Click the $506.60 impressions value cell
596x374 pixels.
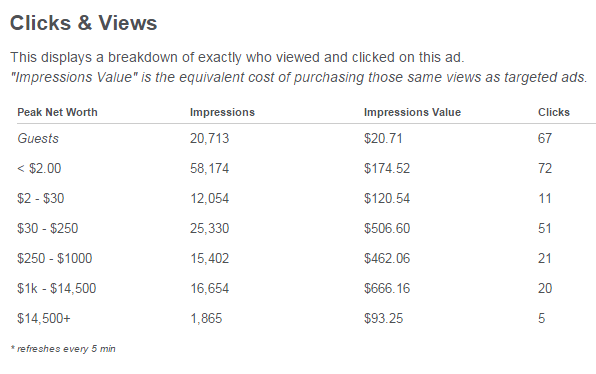tap(387, 228)
